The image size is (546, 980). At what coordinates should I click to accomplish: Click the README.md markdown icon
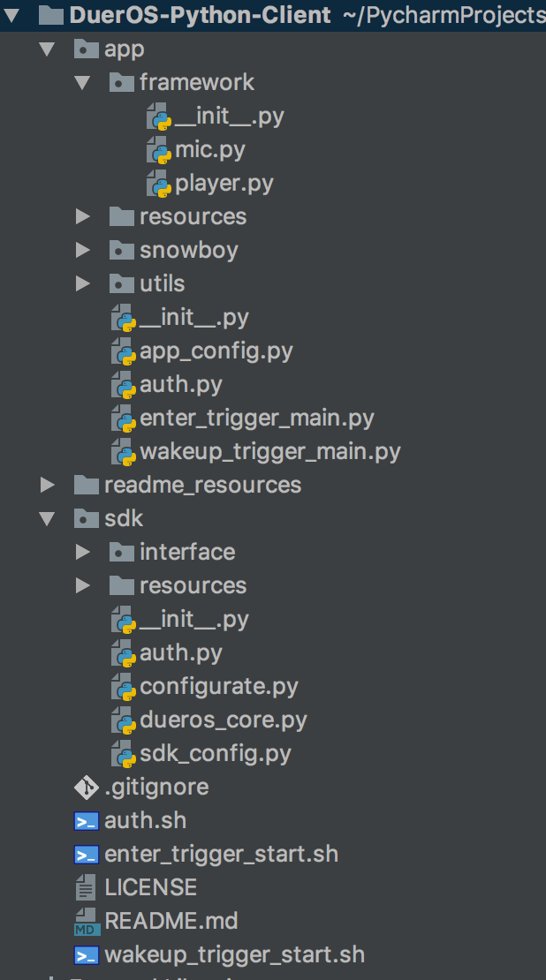pyautogui.click(x=87, y=922)
